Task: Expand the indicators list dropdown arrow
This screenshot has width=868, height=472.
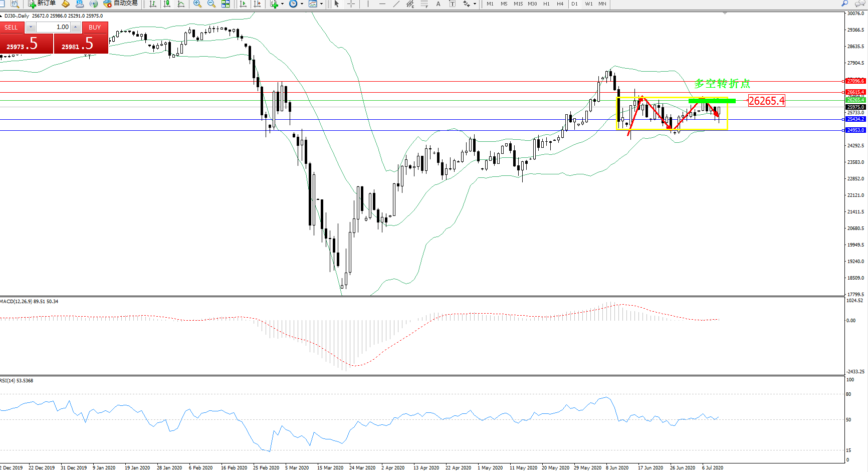Action: 283,4
